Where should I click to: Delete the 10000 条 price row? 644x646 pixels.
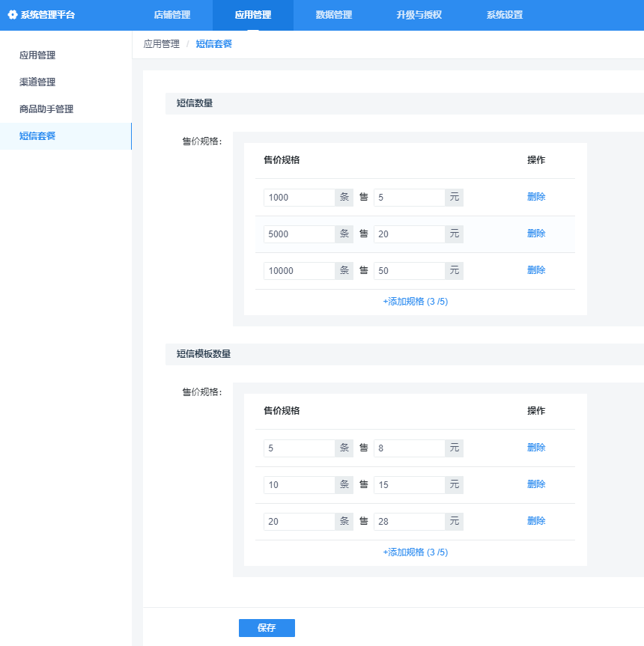pos(536,270)
